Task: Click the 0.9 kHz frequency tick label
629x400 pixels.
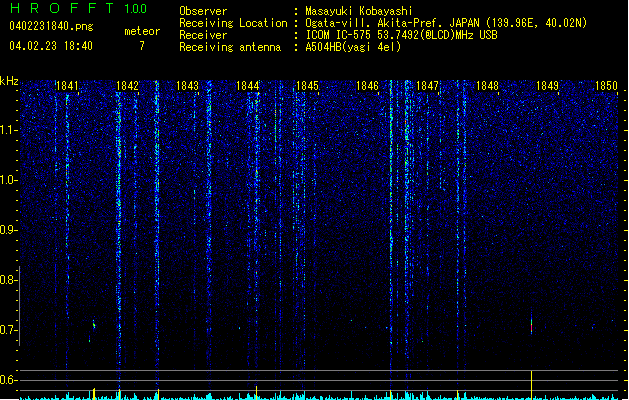Action: tap(8, 230)
